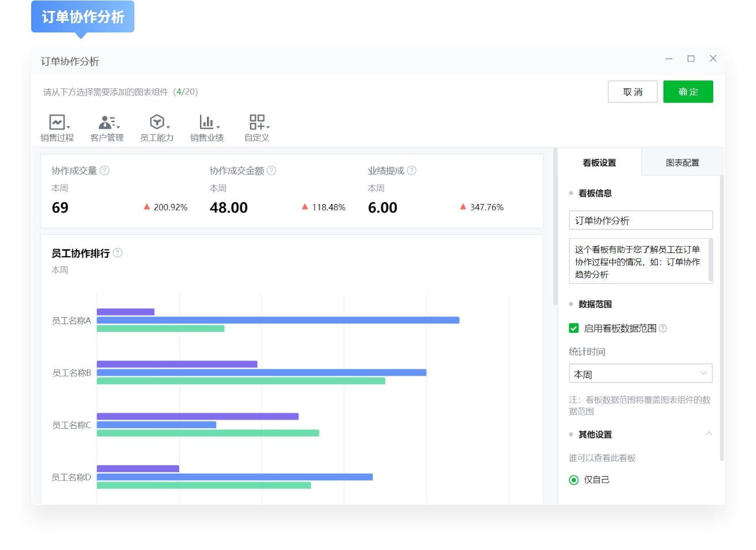Switch to the 图表配置 tab
Image resolution: width=756 pixels, height=550 pixels.
(x=683, y=162)
